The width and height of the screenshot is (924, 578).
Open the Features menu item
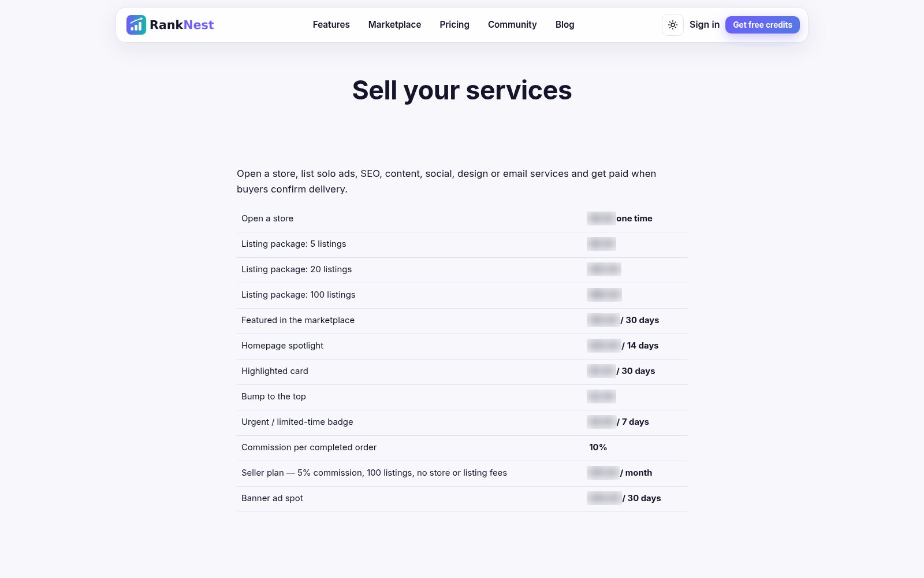coord(331,25)
